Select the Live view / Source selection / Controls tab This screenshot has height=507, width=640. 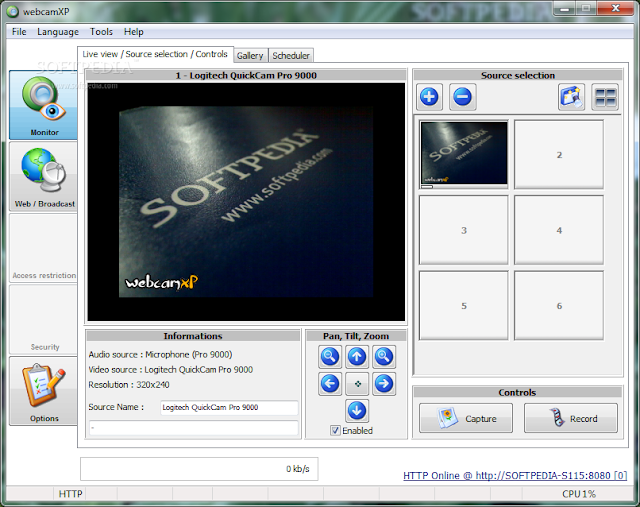click(155, 54)
